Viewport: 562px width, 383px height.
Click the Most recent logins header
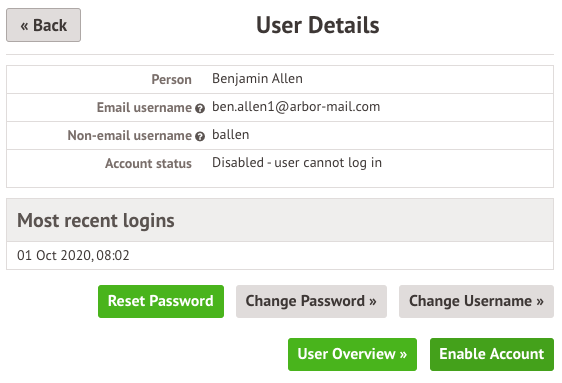(x=96, y=220)
